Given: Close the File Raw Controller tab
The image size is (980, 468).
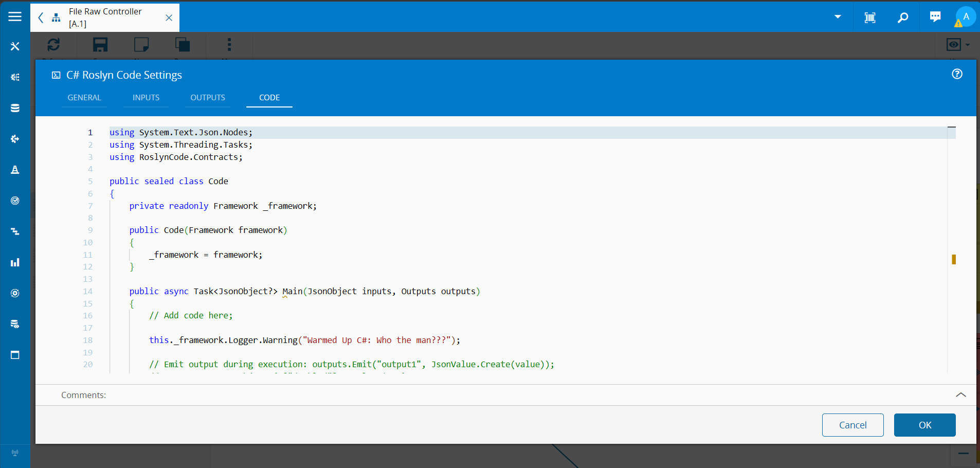Looking at the screenshot, I should 169,17.
